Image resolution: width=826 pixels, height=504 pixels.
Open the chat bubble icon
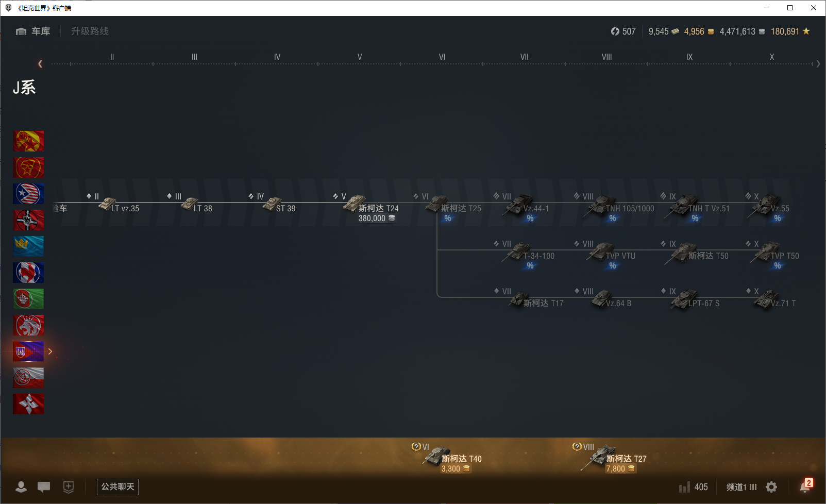tap(44, 487)
